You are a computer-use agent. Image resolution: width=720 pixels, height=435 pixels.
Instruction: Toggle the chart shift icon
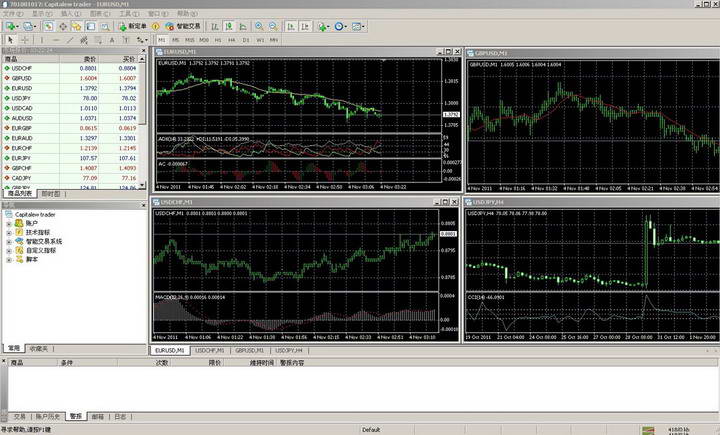pos(305,27)
